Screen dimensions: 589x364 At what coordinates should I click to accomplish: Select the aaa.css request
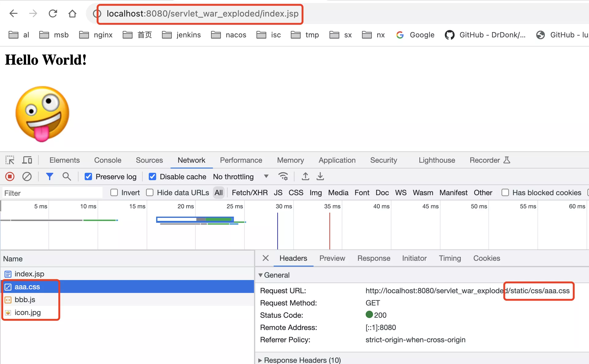coord(127,287)
